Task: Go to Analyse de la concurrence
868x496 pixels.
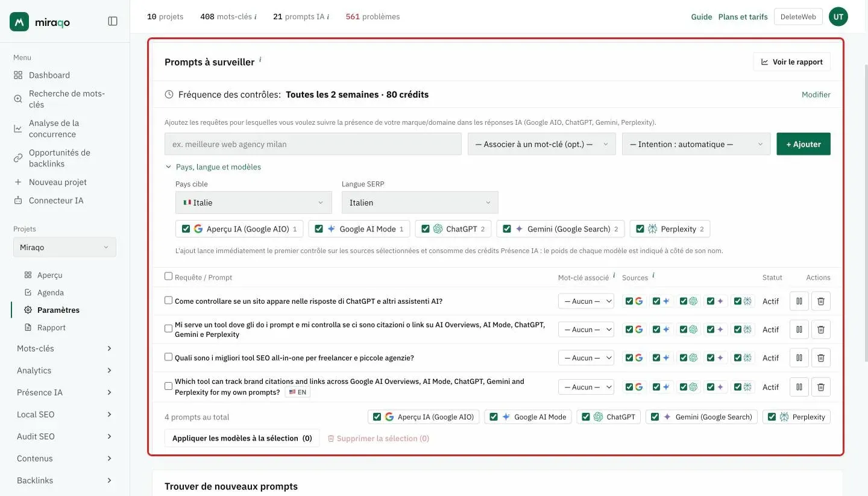Action: coord(54,128)
